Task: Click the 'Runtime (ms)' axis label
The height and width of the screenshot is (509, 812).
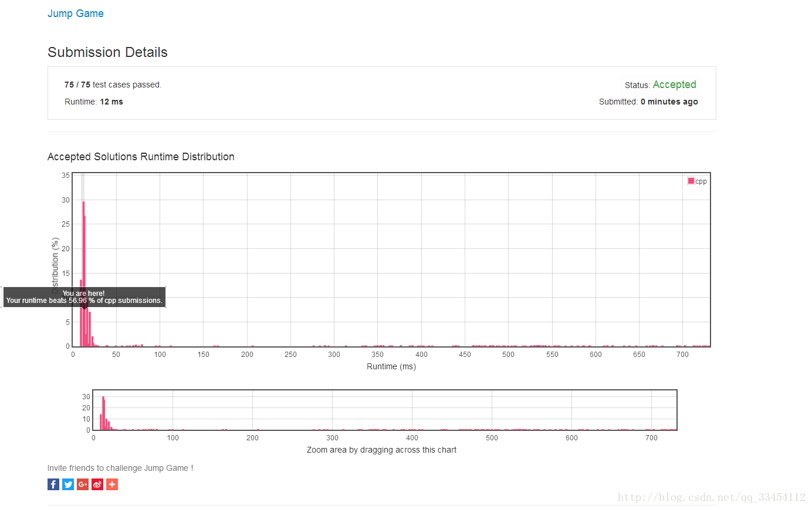Action: pyautogui.click(x=391, y=366)
